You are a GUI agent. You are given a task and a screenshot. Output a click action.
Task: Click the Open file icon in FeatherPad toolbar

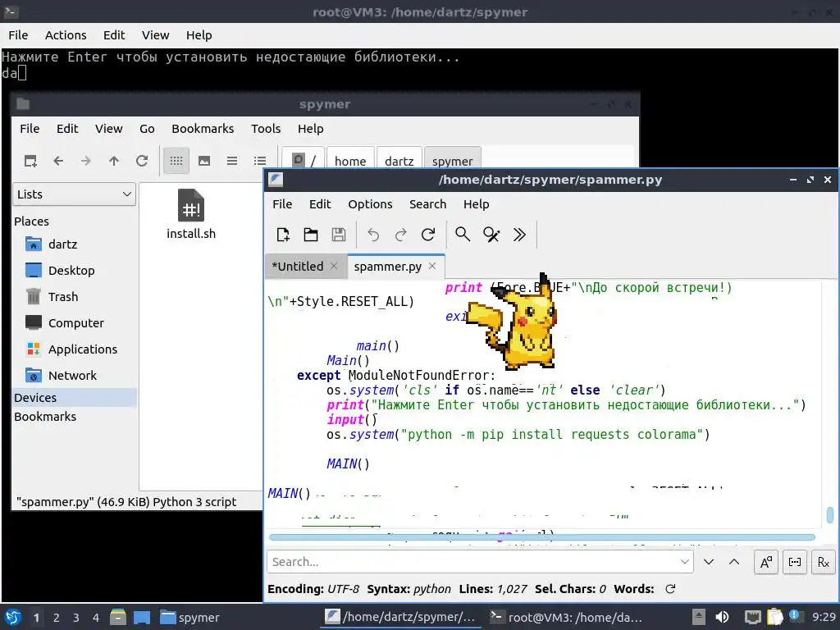(311, 235)
